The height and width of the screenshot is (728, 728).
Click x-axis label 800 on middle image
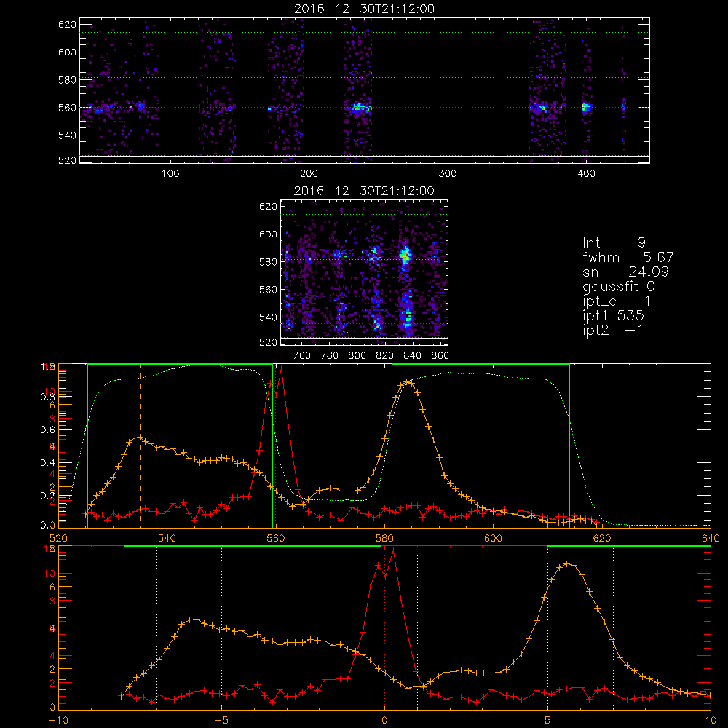[x=357, y=356]
